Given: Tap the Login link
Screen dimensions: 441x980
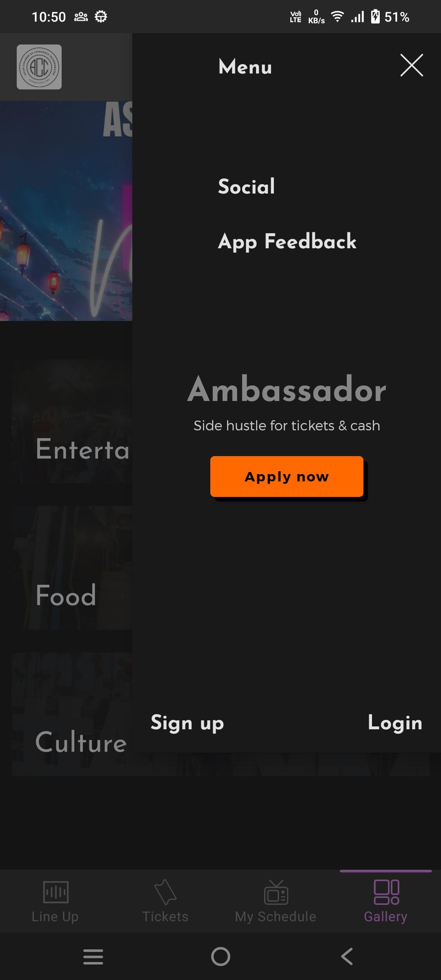Looking at the screenshot, I should coord(395,723).
